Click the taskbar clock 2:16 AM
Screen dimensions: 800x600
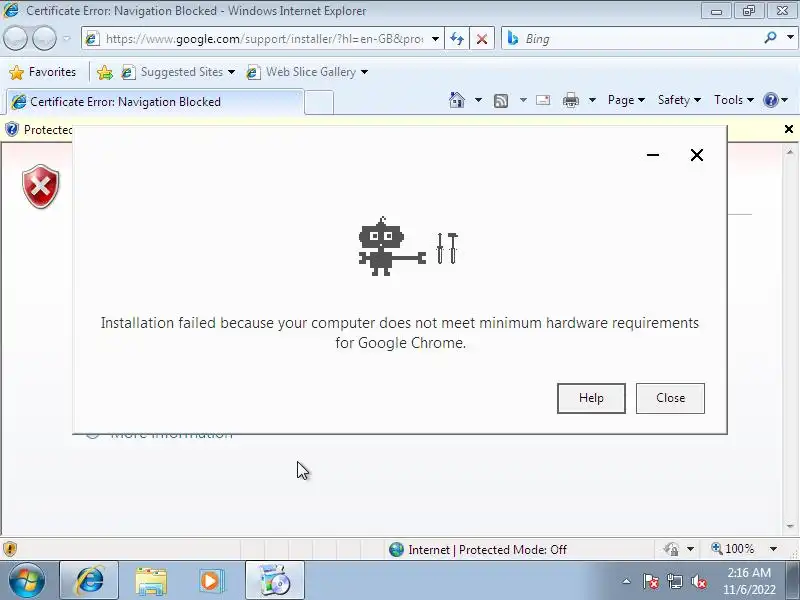pos(748,572)
